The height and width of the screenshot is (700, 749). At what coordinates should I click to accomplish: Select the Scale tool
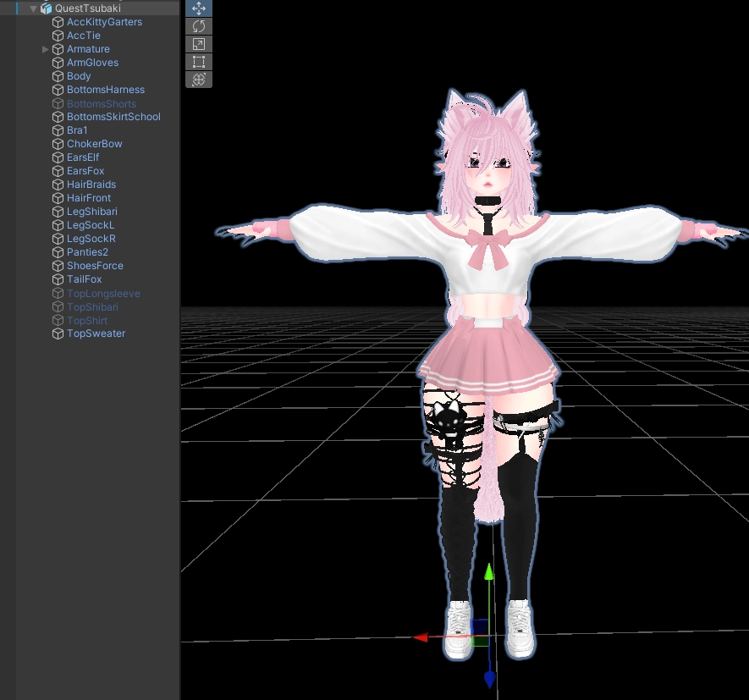click(199, 44)
